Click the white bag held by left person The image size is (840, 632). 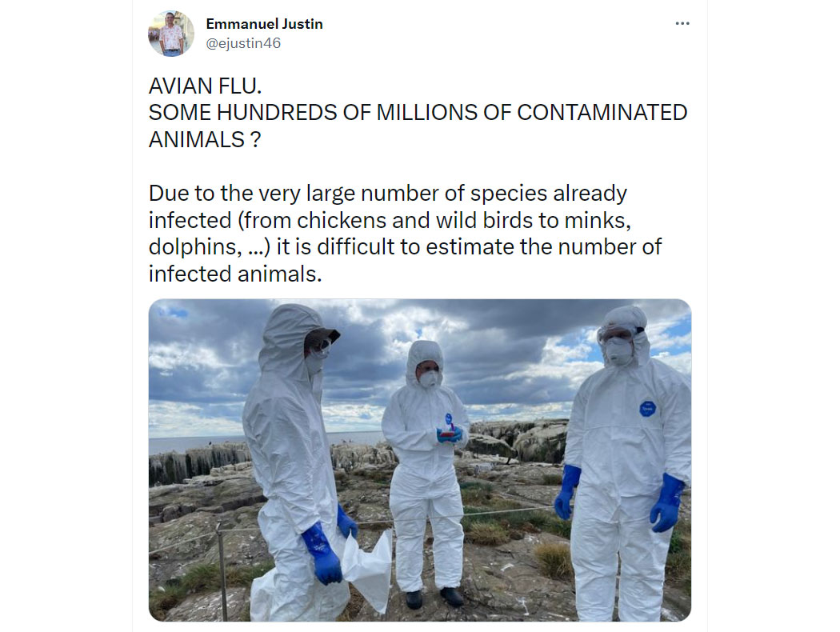(369, 569)
